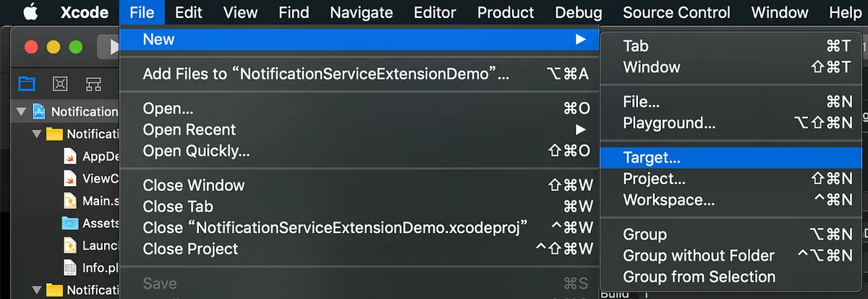Choose Close Project menu item
This screenshot has height=299, width=868.
tap(190, 248)
